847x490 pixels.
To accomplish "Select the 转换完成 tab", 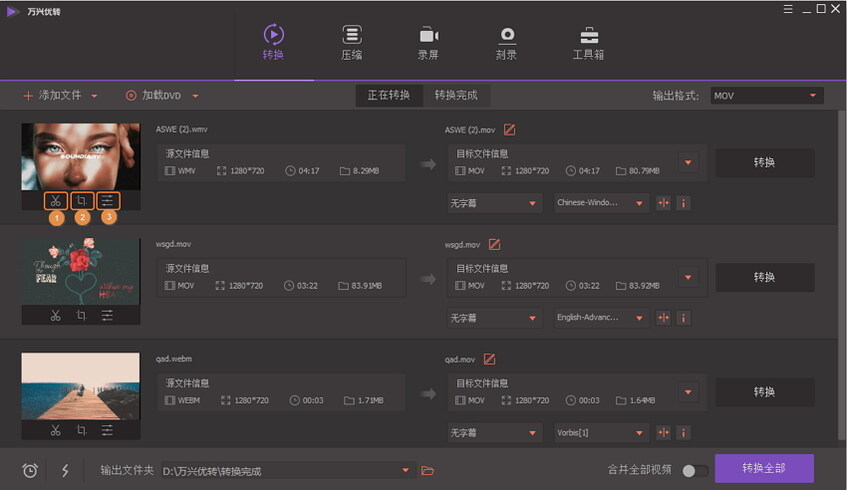I will (456, 96).
